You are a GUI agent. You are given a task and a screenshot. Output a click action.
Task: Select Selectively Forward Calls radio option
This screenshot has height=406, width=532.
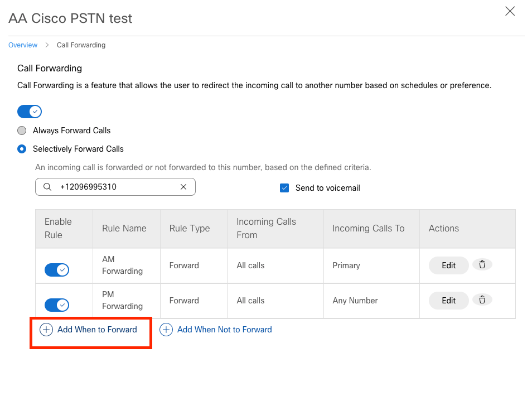click(22, 149)
